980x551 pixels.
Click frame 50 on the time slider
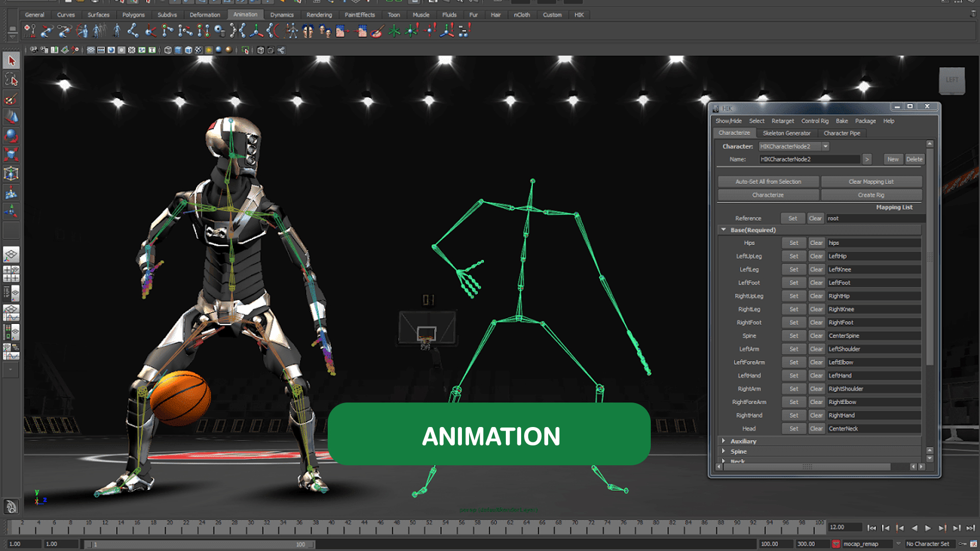pyautogui.click(x=412, y=523)
